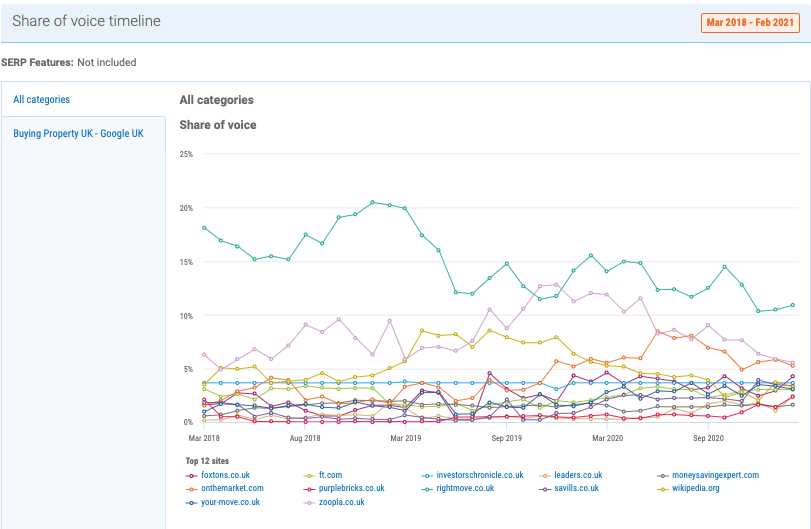Click the 10% y-axis label
The image size is (811, 529).
186,315
